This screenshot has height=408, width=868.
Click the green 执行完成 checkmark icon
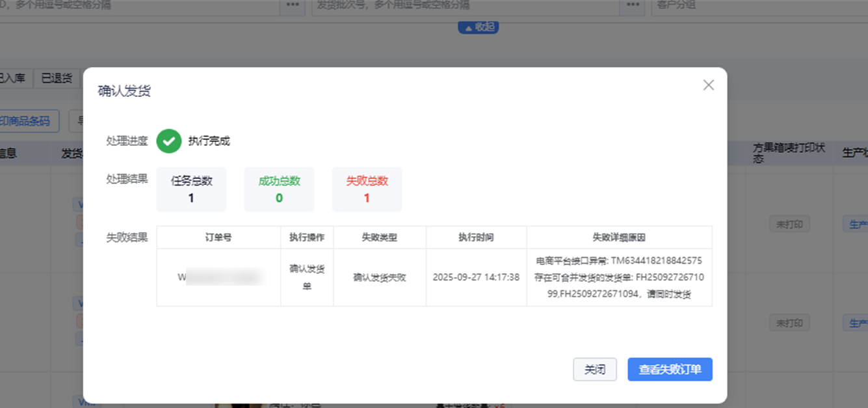pos(169,141)
